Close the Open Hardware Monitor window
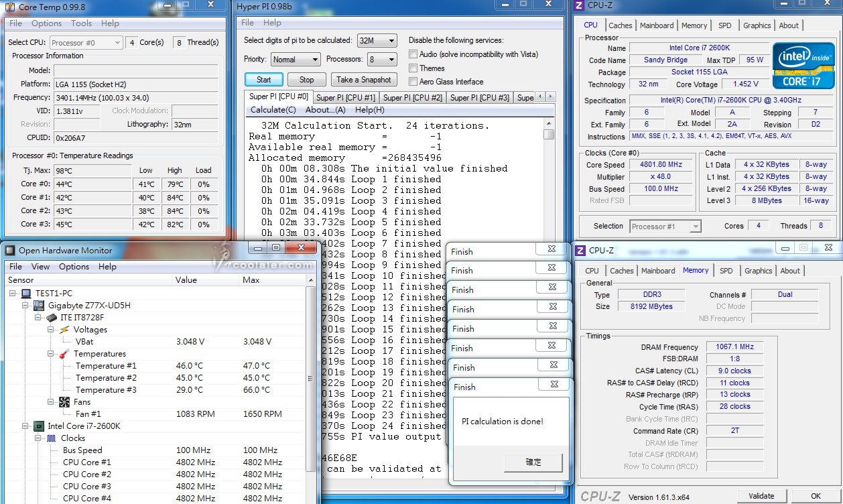Viewport: 843px width, 504px height. pos(300,248)
